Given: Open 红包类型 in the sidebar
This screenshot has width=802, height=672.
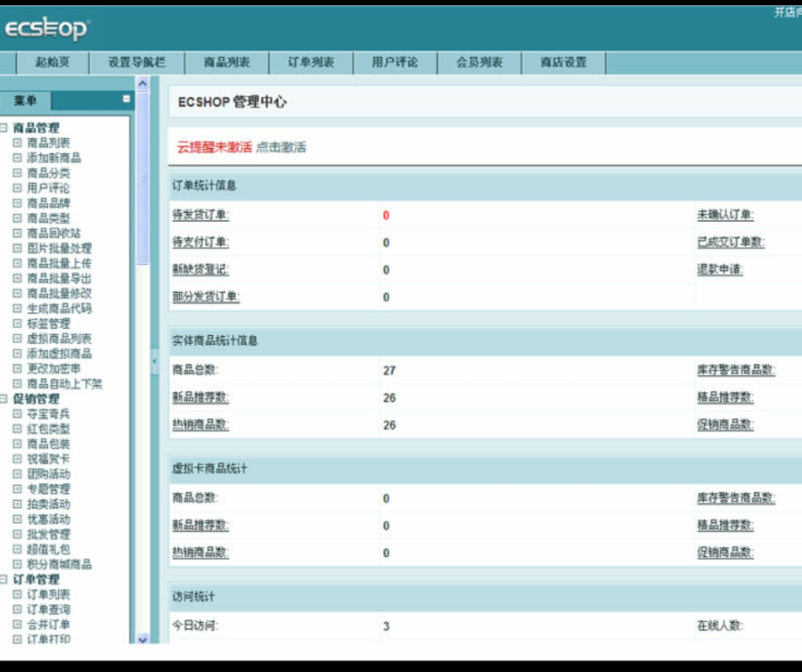Looking at the screenshot, I should (48, 429).
